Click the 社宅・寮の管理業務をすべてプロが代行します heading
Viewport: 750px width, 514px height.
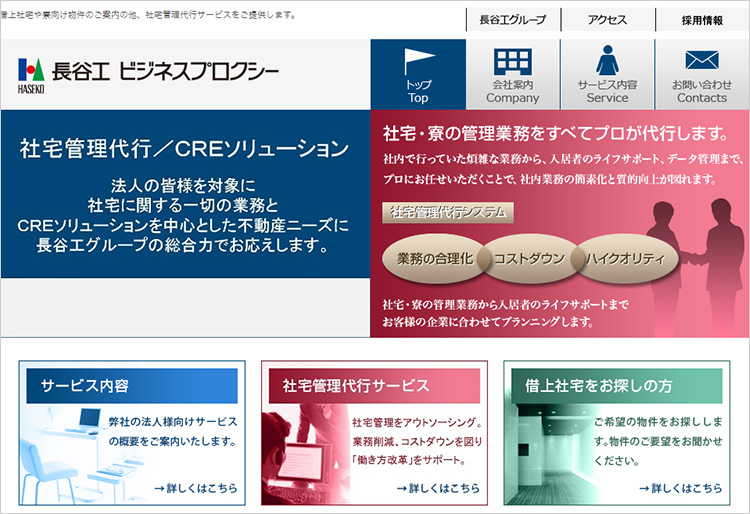point(556,133)
